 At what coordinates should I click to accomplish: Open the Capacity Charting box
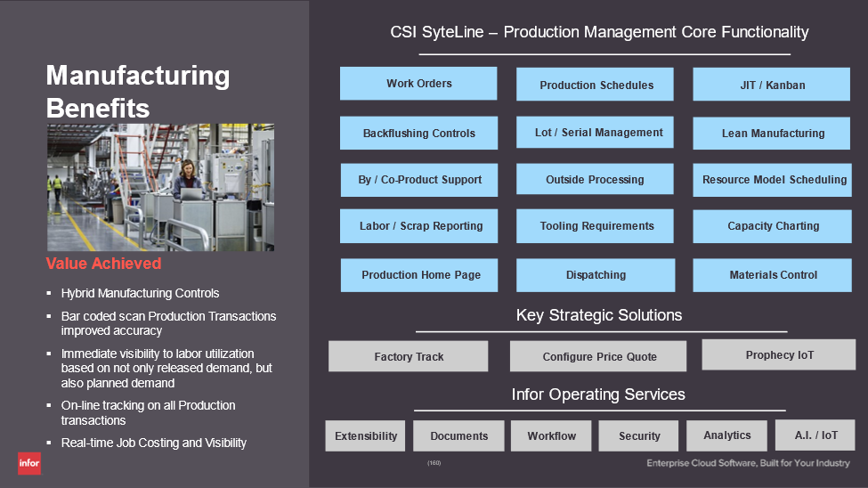pyautogui.click(x=772, y=226)
